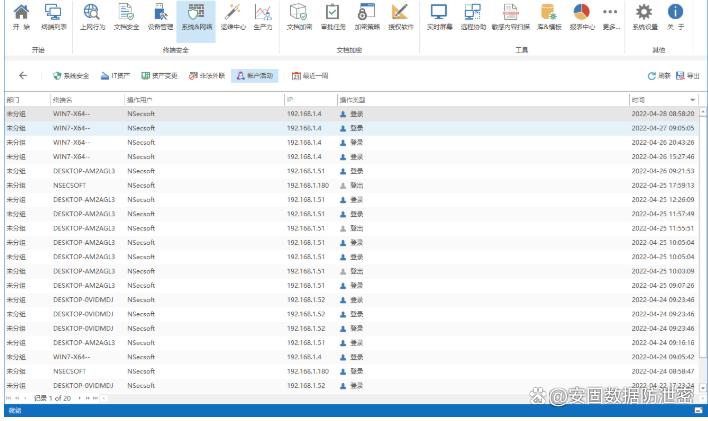Viewport: 708px width, 421px height.
Task: Click the back arrow navigation button
Action: (23, 76)
